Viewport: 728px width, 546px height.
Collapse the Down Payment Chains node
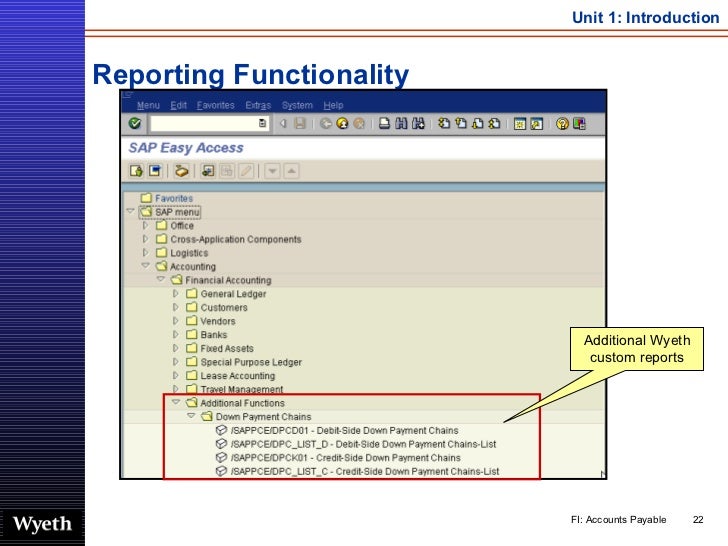pyautogui.click(x=191, y=416)
